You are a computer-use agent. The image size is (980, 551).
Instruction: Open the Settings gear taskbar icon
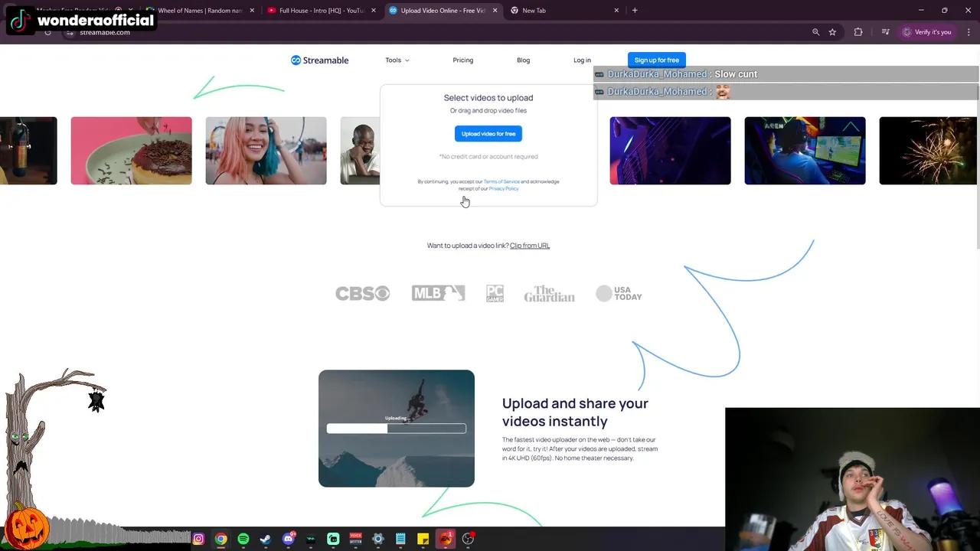(x=378, y=539)
